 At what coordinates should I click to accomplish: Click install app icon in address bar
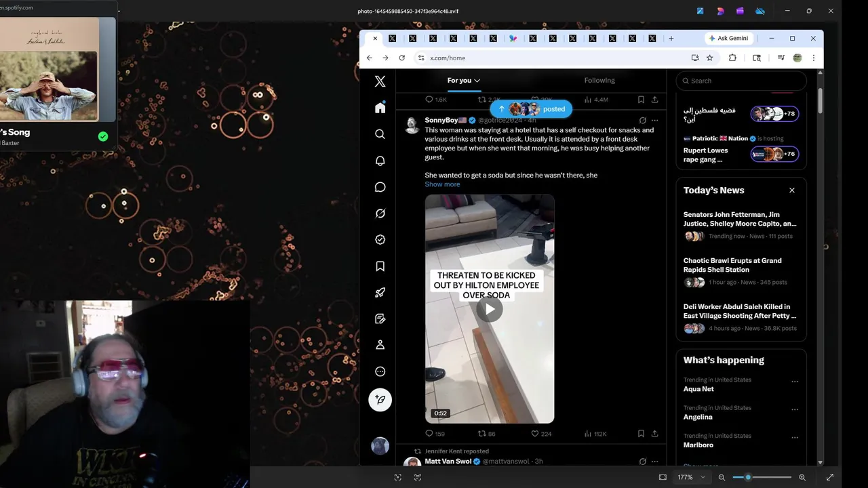[695, 58]
